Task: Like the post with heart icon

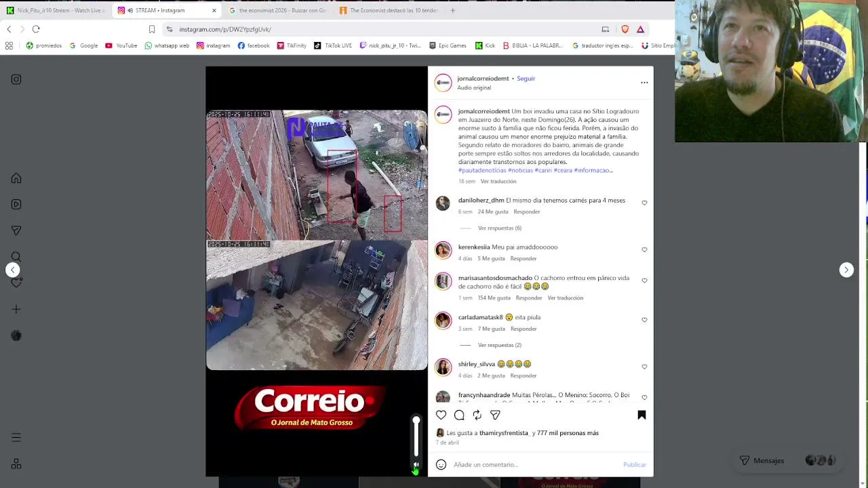Action: 441,415
